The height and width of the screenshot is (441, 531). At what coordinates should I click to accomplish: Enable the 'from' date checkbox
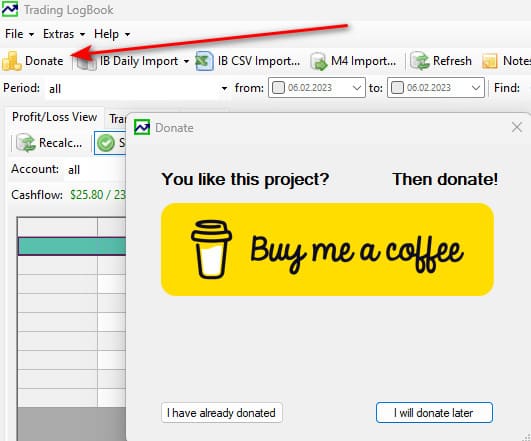tap(278, 88)
